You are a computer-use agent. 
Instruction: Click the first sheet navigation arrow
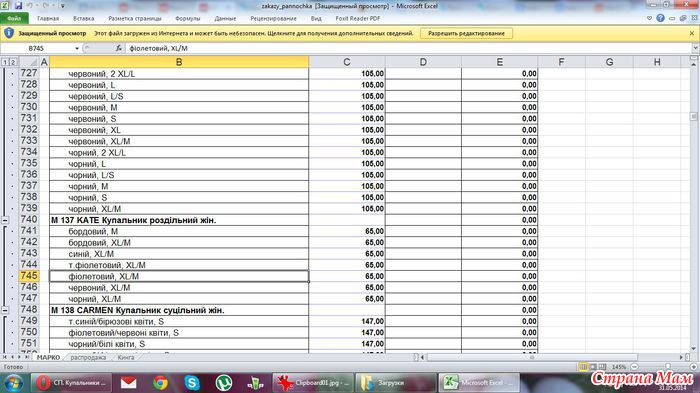(5, 357)
